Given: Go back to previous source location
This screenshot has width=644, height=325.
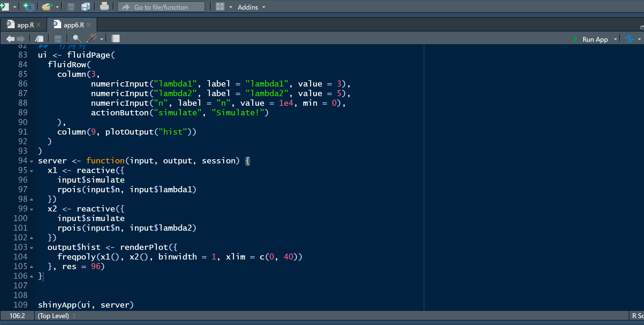Looking at the screenshot, I should coord(10,39).
